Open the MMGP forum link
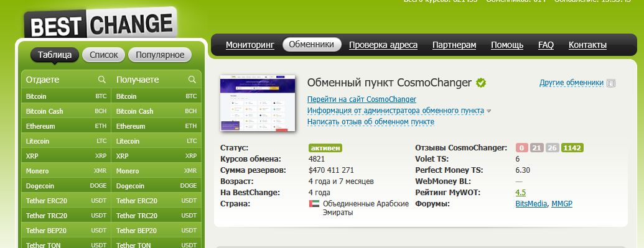The width and height of the screenshot is (644, 248). pos(561,204)
